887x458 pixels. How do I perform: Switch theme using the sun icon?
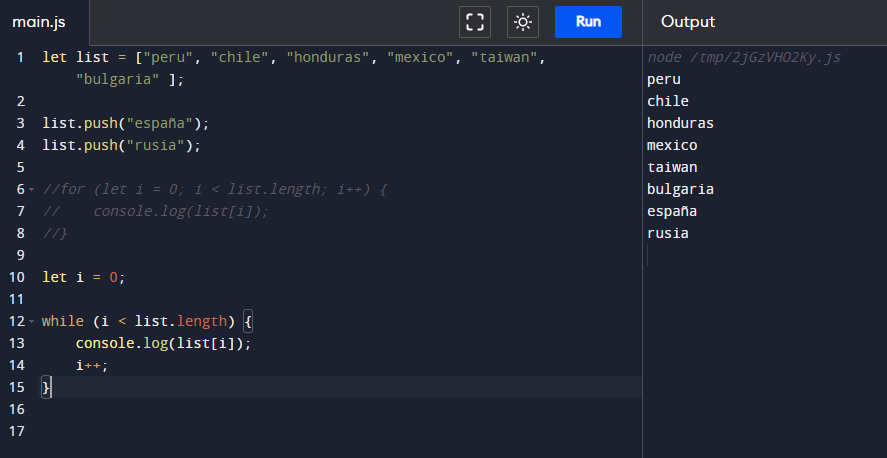click(x=523, y=22)
